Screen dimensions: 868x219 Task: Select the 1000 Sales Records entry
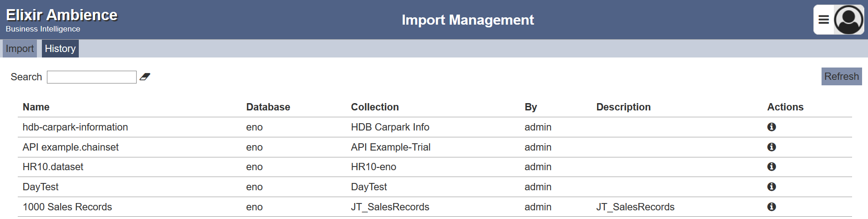pyautogui.click(x=67, y=207)
